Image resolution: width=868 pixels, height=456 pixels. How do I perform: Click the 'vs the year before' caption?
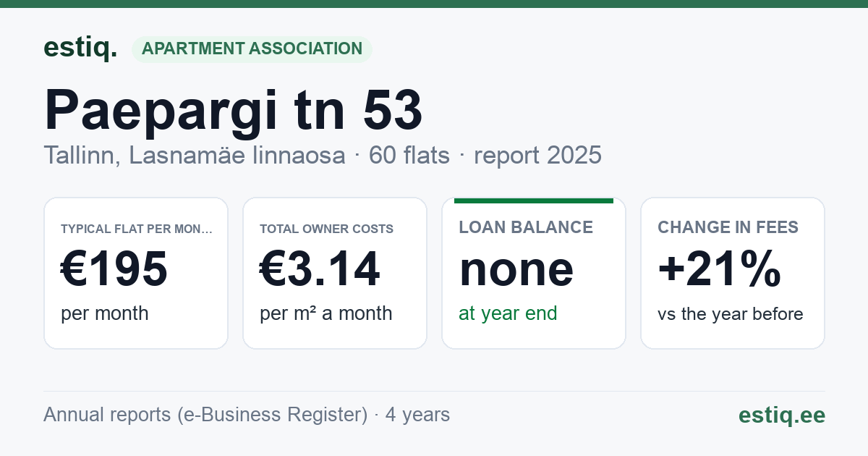pyautogui.click(x=731, y=314)
